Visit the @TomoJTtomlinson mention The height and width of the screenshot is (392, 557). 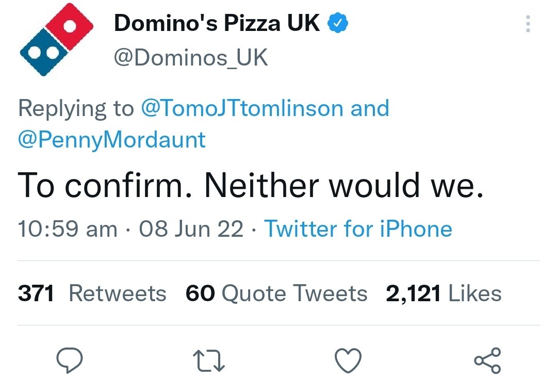(x=241, y=109)
